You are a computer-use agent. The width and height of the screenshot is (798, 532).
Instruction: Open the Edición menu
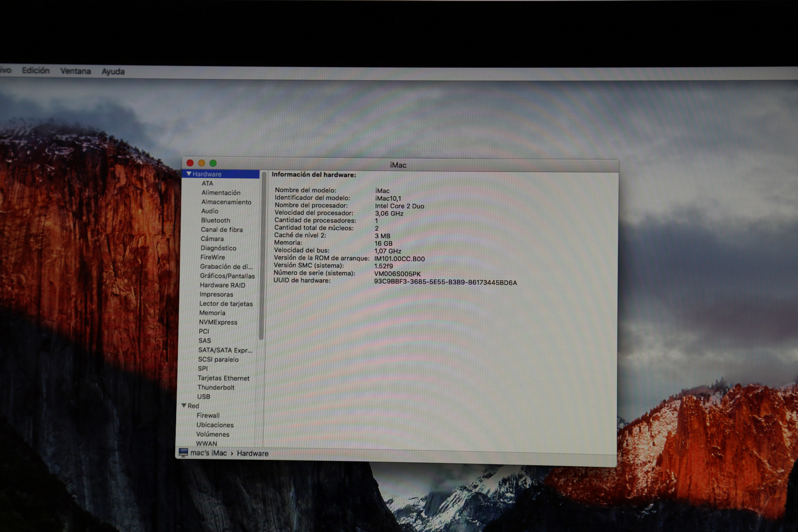point(35,70)
